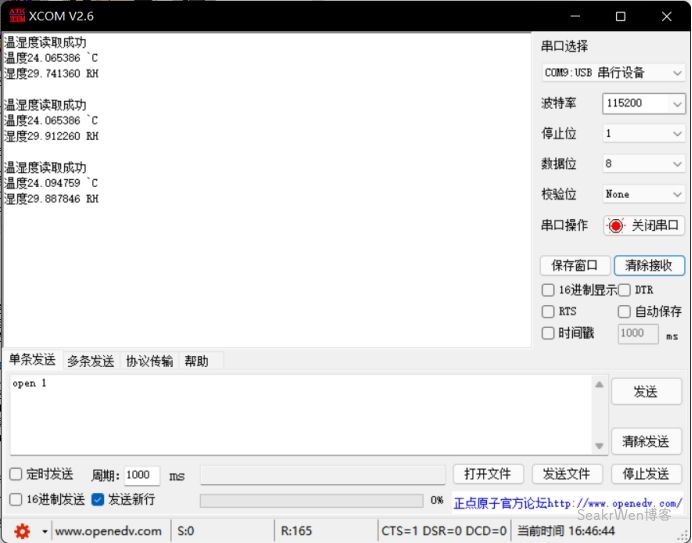Switch to the 多条发送 tab
The height and width of the screenshot is (543, 692).
click(x=91, y=361)
